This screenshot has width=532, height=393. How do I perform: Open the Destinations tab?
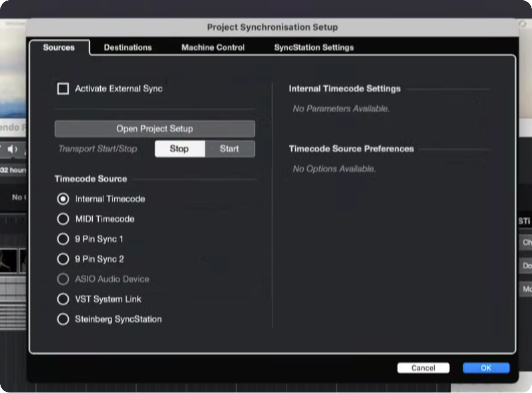tap(128, 48)
